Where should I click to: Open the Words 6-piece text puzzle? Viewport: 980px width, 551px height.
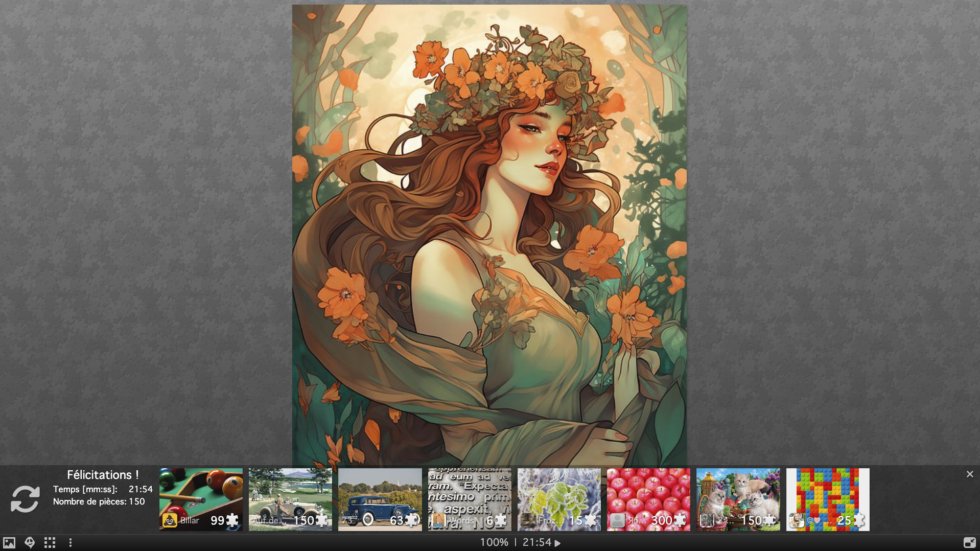[470, 499]
